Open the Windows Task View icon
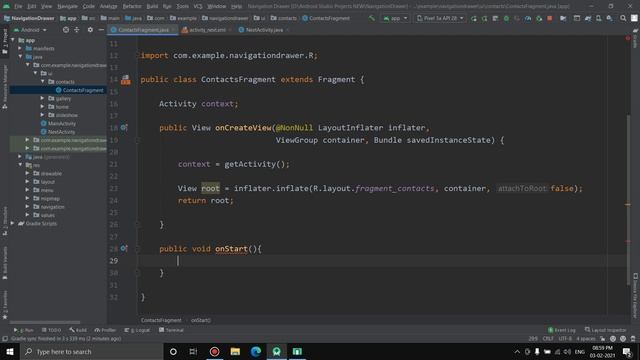Viewport: 640px width, 360px height. pyautogui.click(x=193, y=351)
